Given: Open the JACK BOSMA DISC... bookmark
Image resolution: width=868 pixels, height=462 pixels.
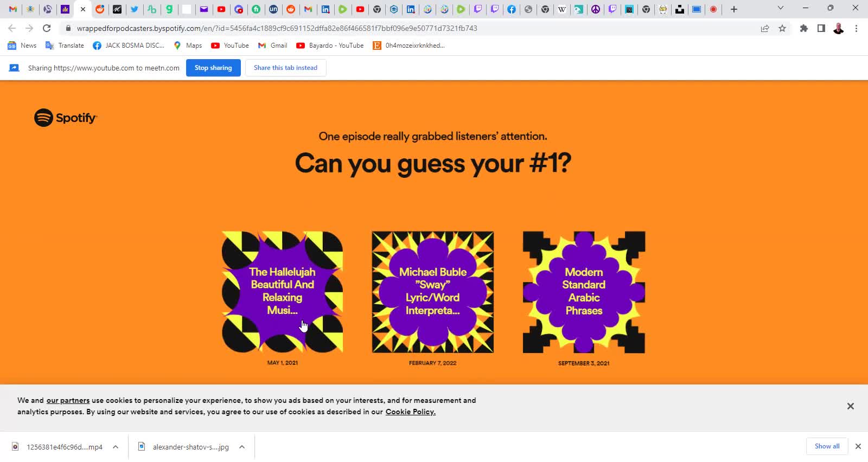Looking at the screenshot, I should (x=129, y=46).
